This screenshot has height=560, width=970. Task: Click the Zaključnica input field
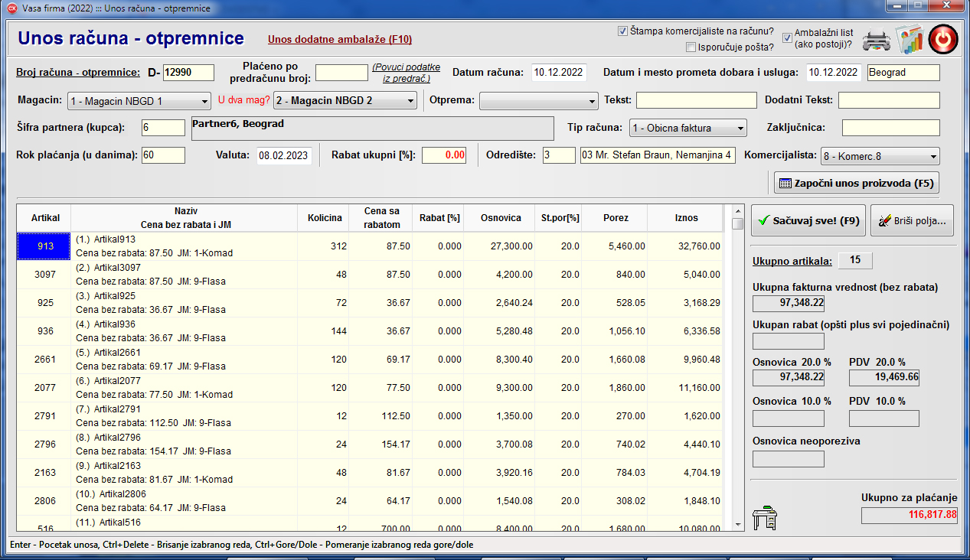[890, 128]
